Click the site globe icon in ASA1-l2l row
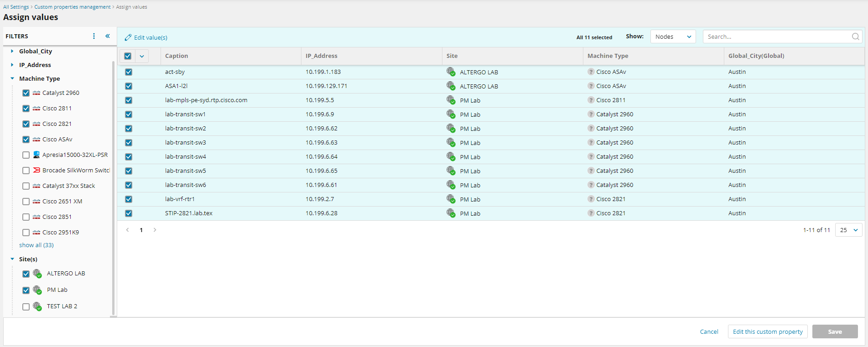 point(451,86)
